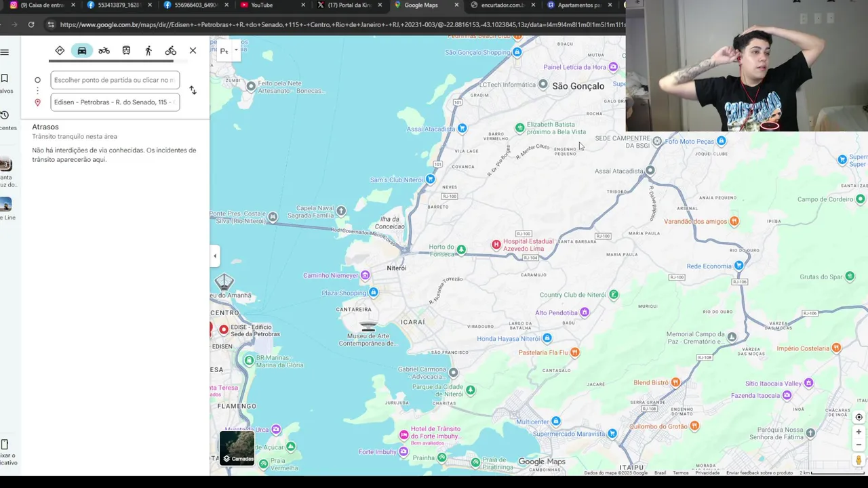This screenshot has height=488, width=868.
Task: Select Capela Naval Sagrada Família marker
Action: click(341, 211)
